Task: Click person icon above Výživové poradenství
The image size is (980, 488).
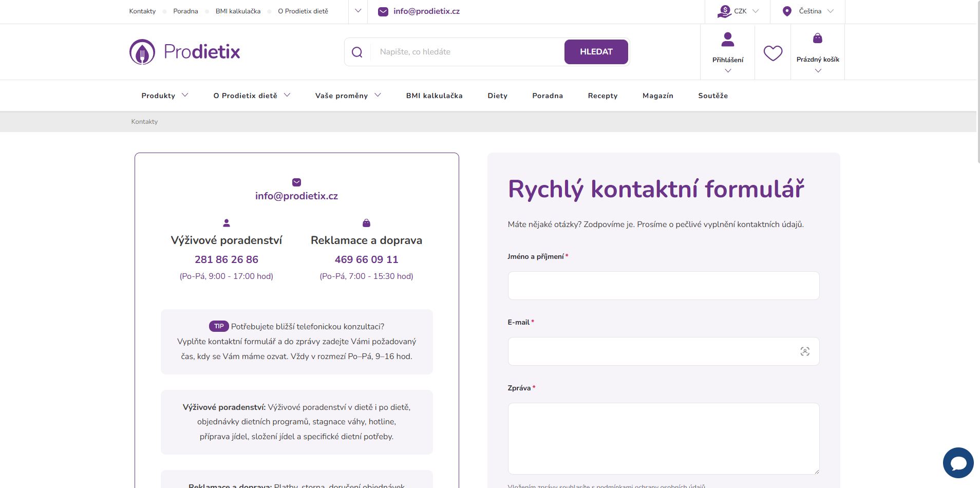Action: [x=227, y=223]
